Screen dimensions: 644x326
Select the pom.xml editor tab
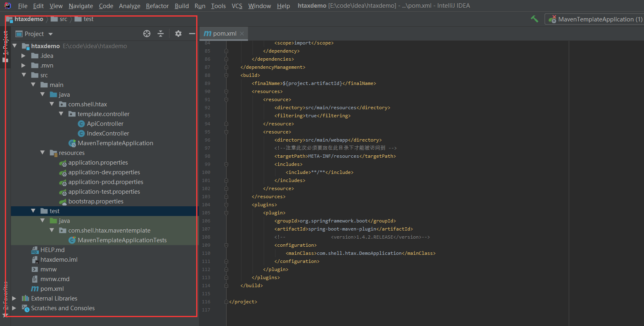(224, 34)
